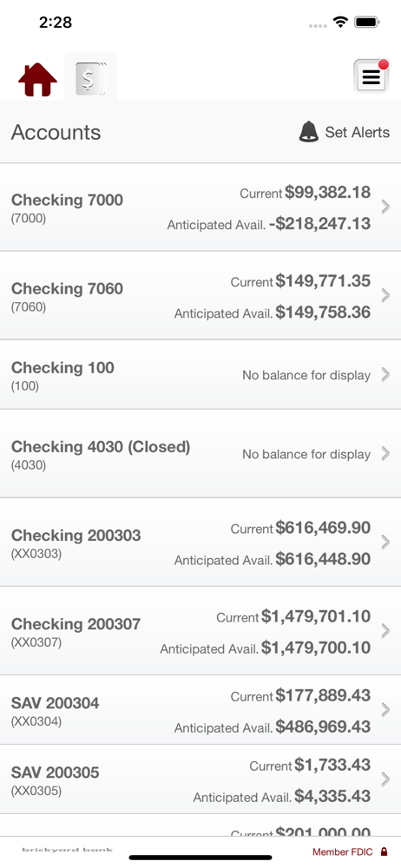The image size is (401, 868).
Task: Tap the bell icon for alerts
Action: pos(309,132)
